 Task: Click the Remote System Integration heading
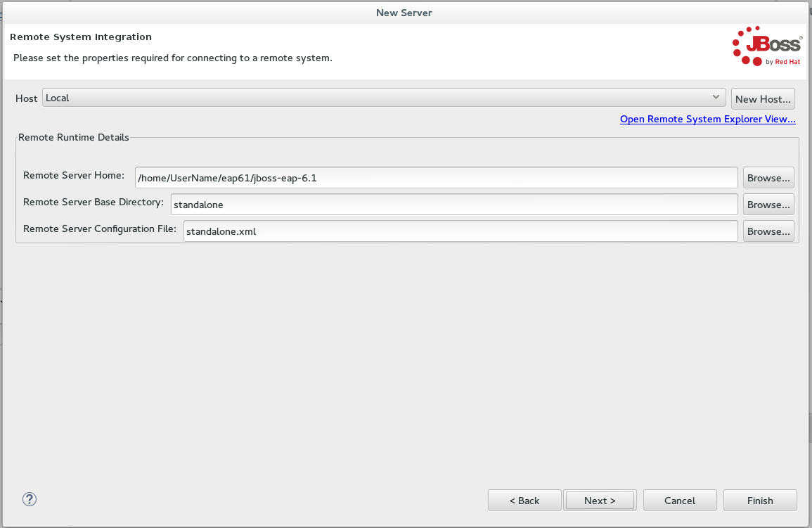81,37
